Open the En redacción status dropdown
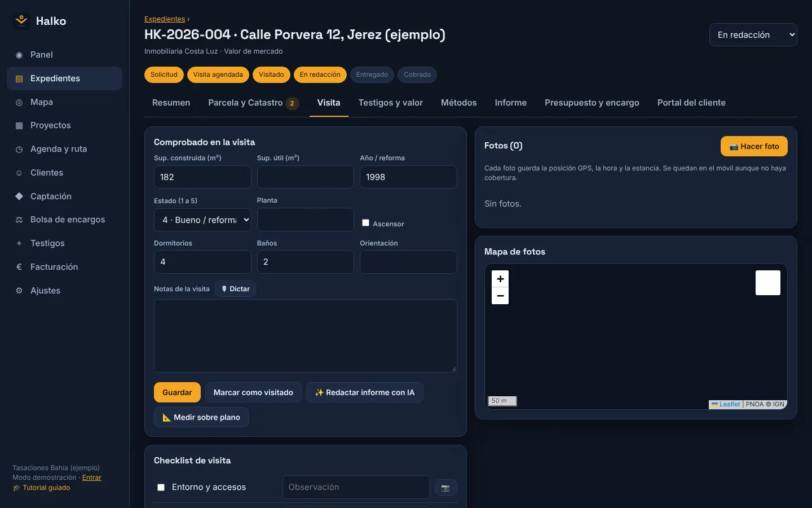The width and height of the screenshot is (812, 508). coord(753,34)
